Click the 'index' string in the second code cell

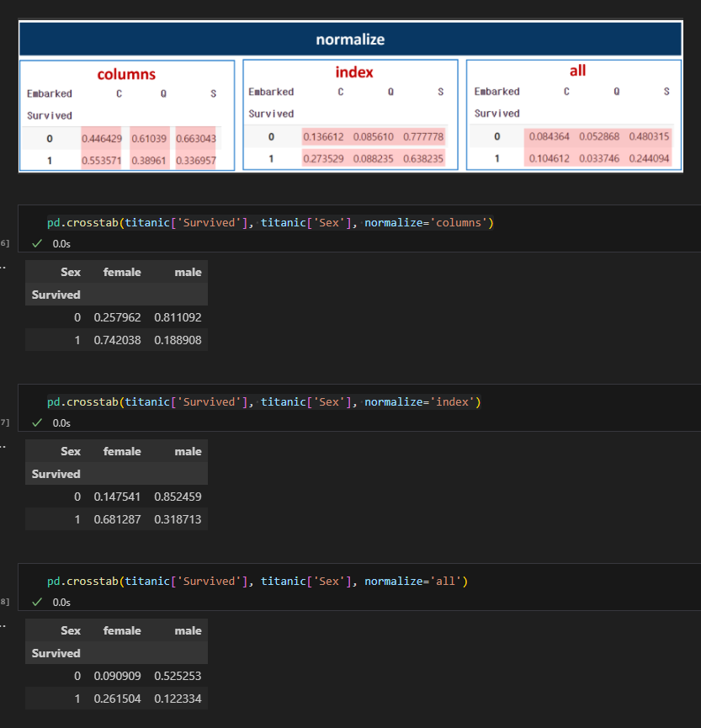click(x=452, y=402)
